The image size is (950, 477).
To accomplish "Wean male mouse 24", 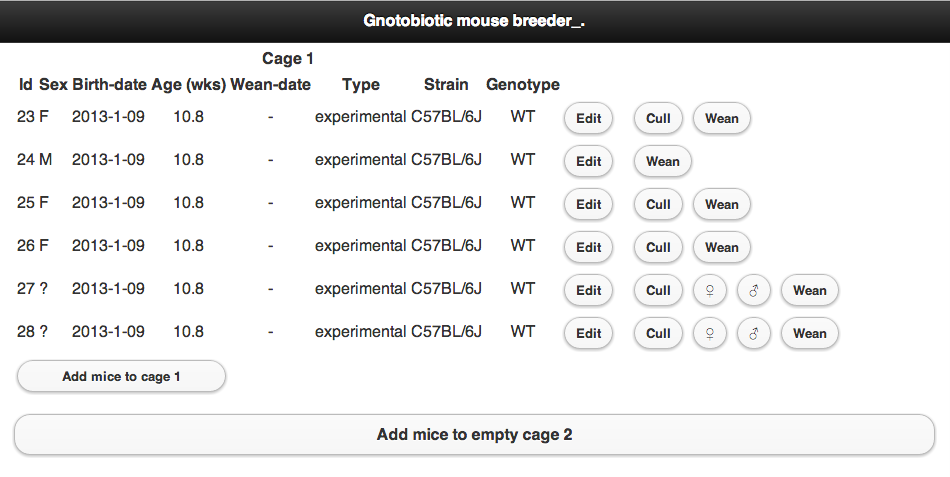I will point(663,162).
